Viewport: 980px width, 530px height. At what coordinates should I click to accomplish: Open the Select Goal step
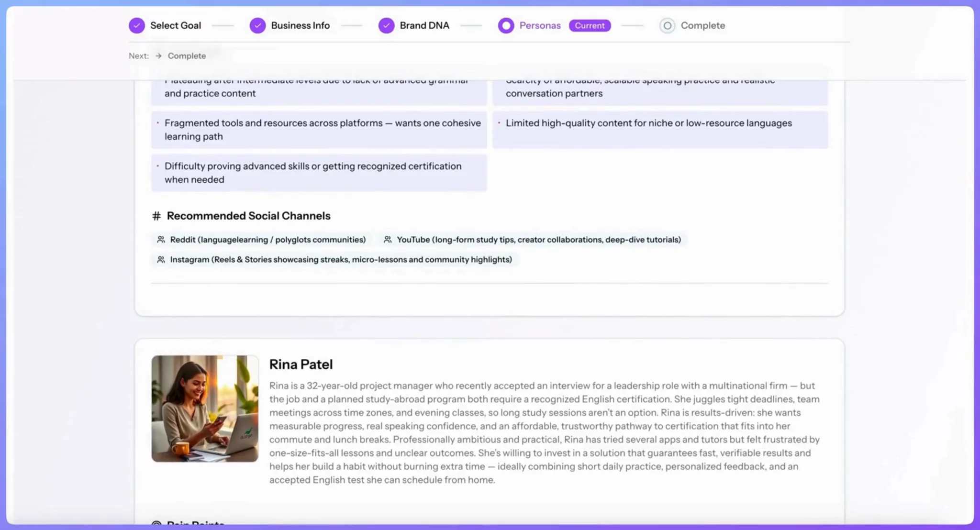pos(175,25)
